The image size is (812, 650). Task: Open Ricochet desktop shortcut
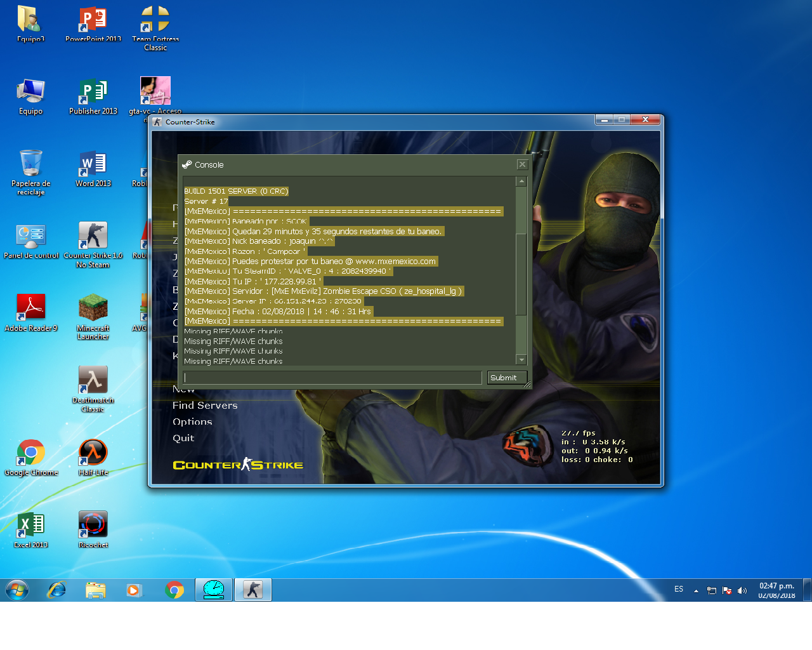[93, 530]
